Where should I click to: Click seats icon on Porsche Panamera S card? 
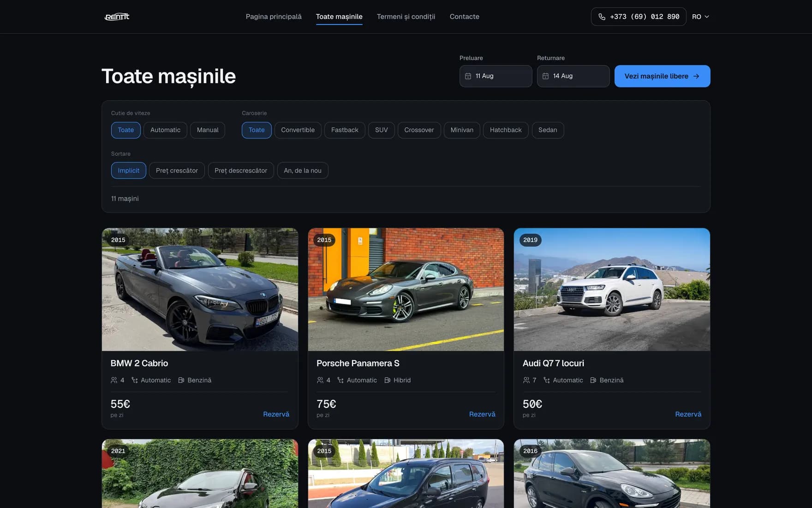(320, 380)
